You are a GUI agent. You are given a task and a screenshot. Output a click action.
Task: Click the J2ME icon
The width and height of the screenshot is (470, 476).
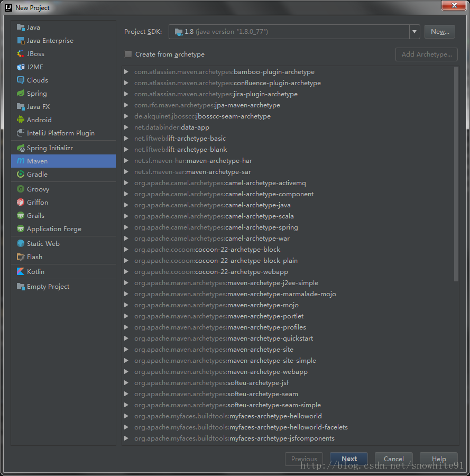pos(21,67)
